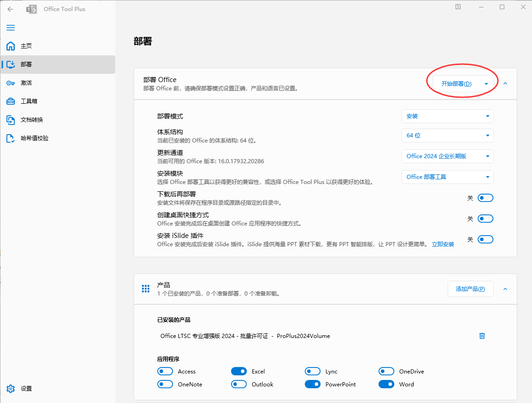
Task: Click the home icon in sidebar
Action: 11,46
